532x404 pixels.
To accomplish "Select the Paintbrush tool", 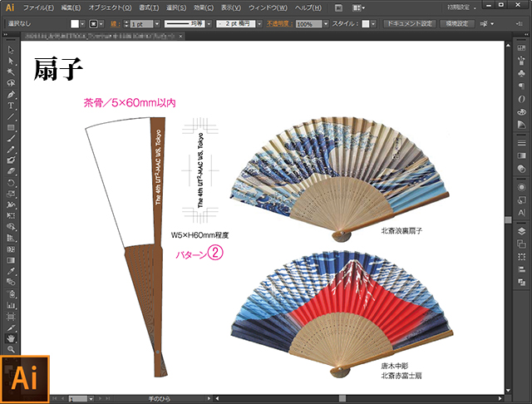I will 11,138.
